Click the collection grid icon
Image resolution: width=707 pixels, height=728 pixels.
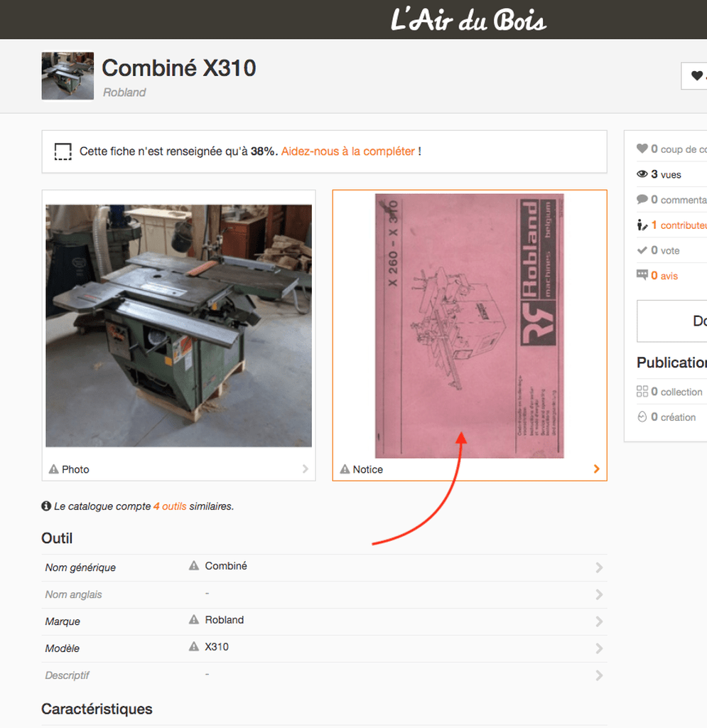[x=642, y=392]
